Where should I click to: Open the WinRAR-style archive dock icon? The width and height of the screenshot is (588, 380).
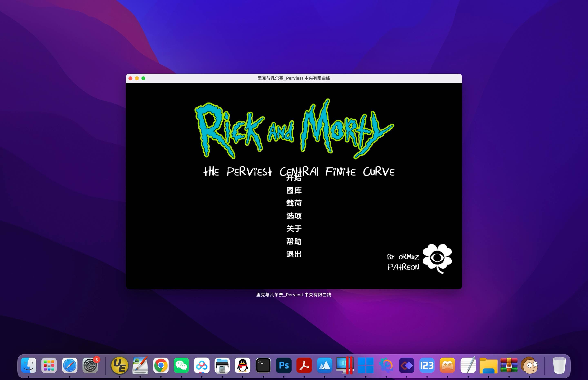tap(509, 365)
